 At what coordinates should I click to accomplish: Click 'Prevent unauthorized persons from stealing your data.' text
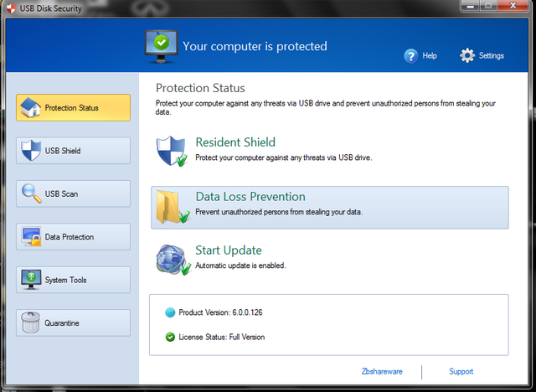tap(279, 212)
